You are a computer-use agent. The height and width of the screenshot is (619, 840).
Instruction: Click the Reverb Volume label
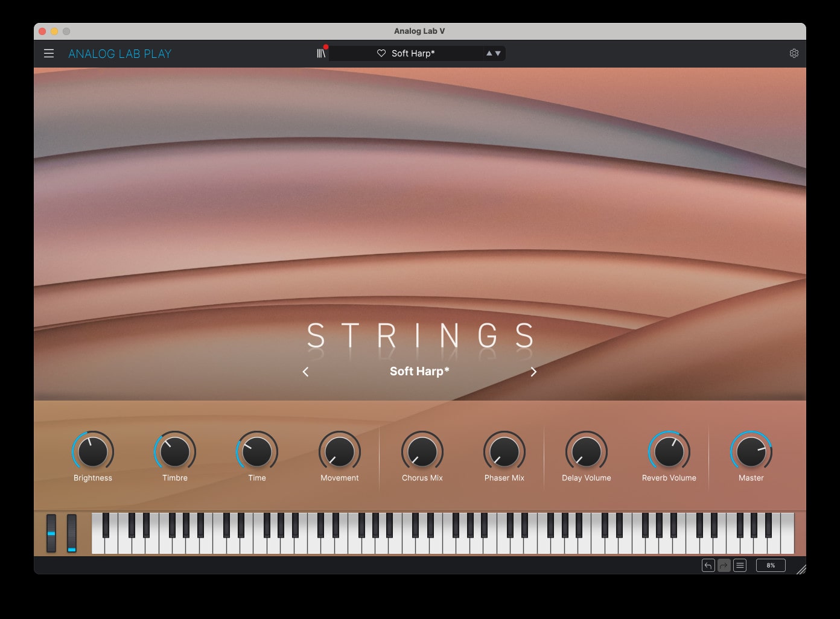669,478
